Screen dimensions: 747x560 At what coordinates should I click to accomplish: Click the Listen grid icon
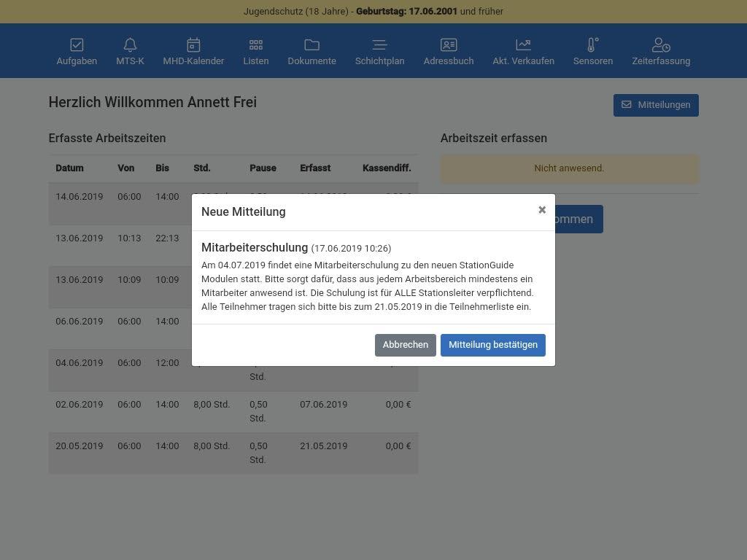tap(256, 44)
